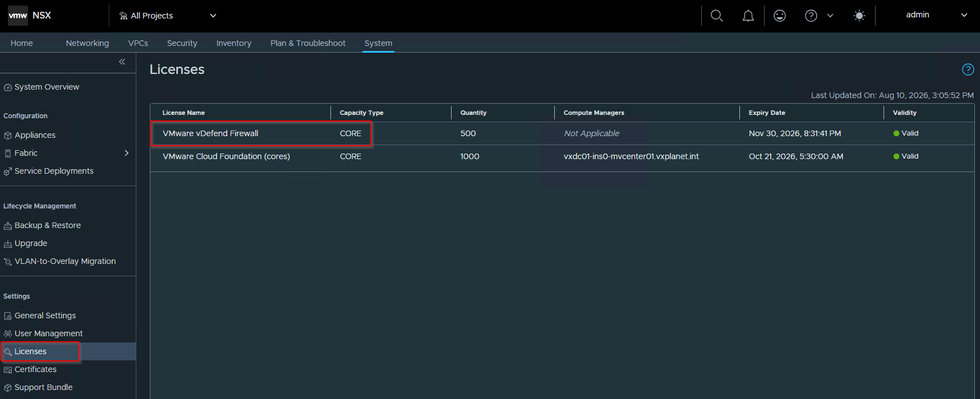Expand the help menu chevron
The image size is (980, 399).
point(830,16)
